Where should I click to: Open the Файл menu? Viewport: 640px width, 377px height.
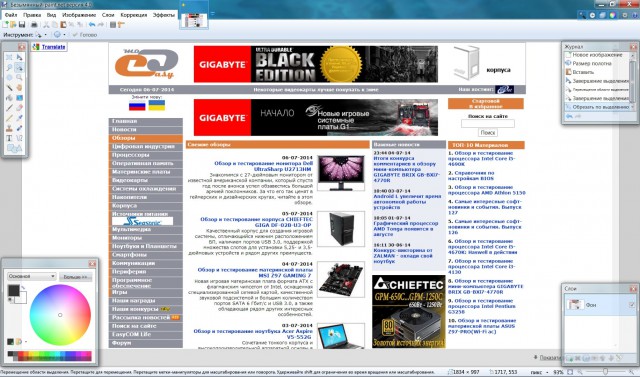(x=11, y=15)
